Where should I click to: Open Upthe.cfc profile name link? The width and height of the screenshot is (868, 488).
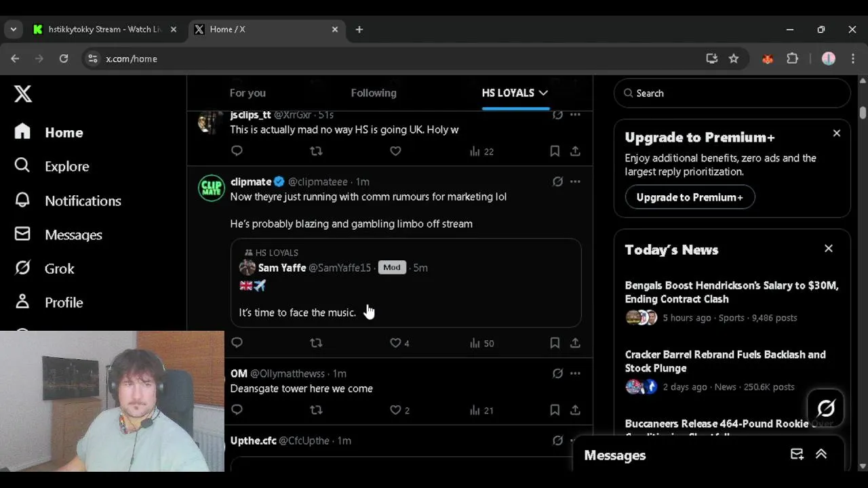click(x=253, y=441)
